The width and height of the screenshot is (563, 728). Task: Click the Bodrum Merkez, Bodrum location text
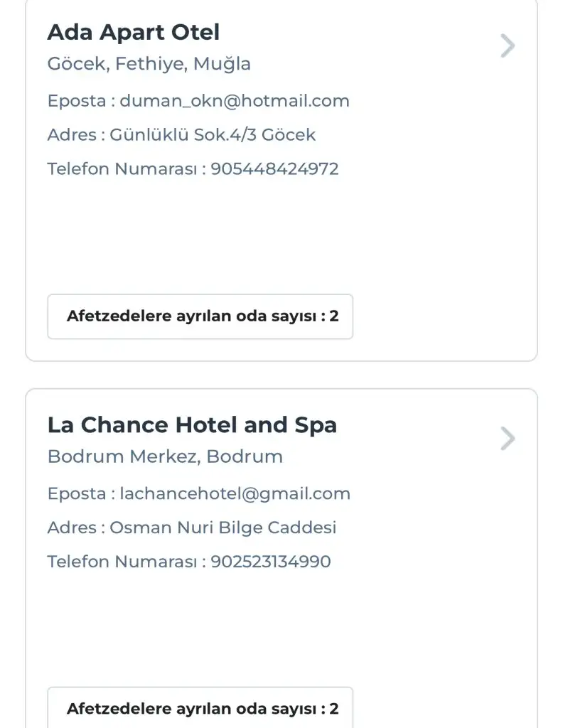pyautogui.click(x=165, y=456)
